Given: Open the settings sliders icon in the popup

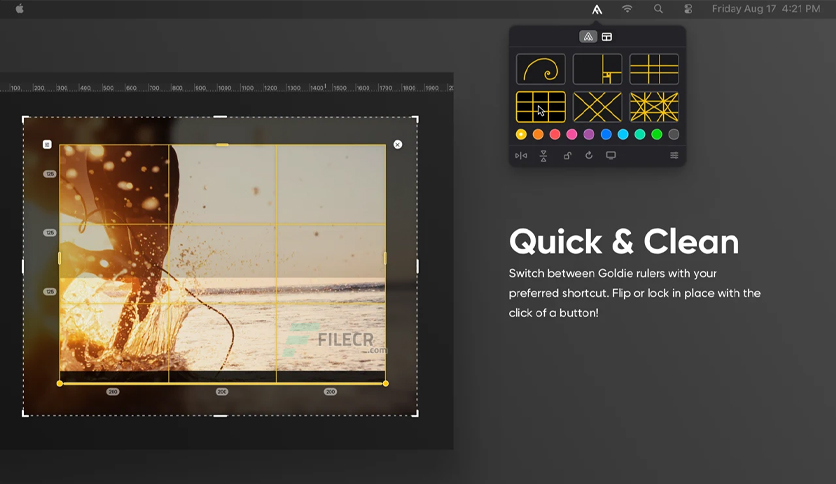Looking at the screenshot, I should [674, 156].
